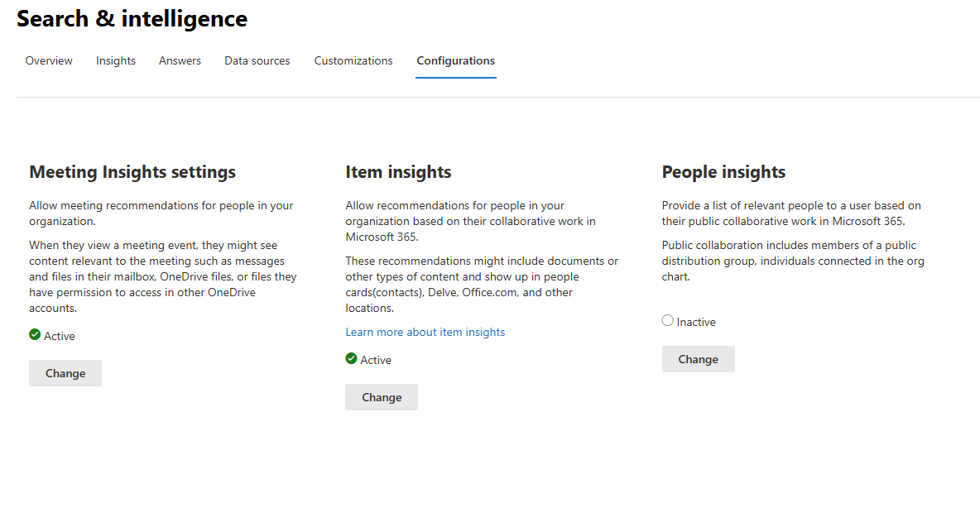Viewport: 980px width, 513px height.
Task: Click 'When they view a meeting event' paragraph
Action: 163,276
